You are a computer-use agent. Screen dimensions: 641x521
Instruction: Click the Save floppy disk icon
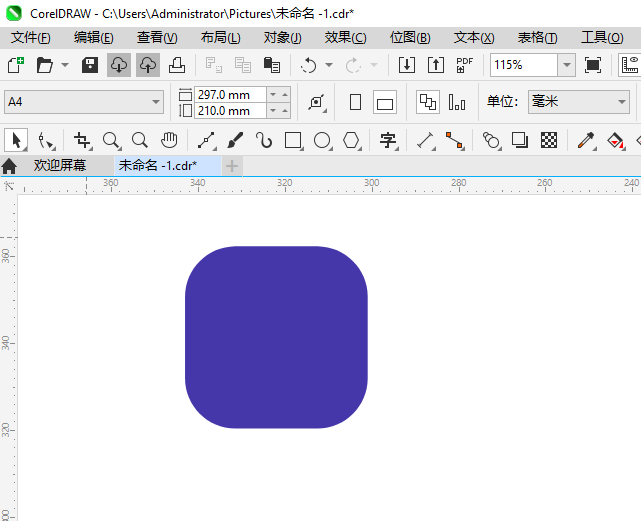pos(90,65)
